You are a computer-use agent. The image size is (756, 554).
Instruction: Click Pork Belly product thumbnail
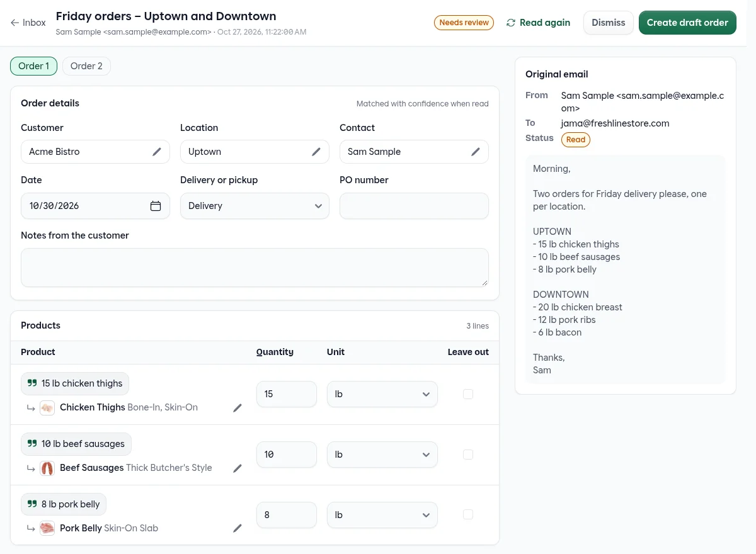47,528
